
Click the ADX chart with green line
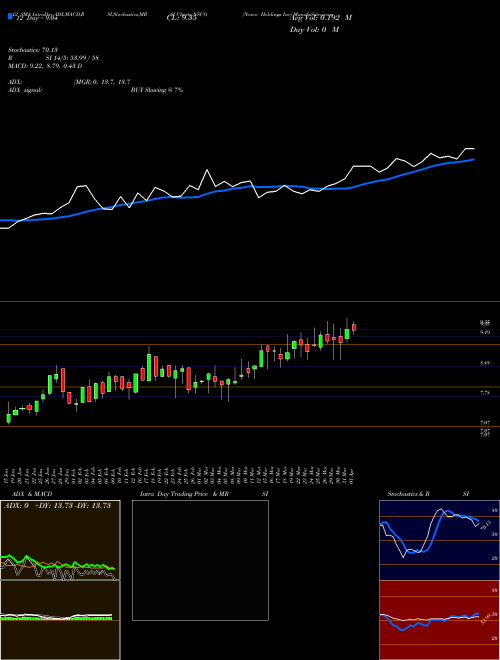click(60, 540)
